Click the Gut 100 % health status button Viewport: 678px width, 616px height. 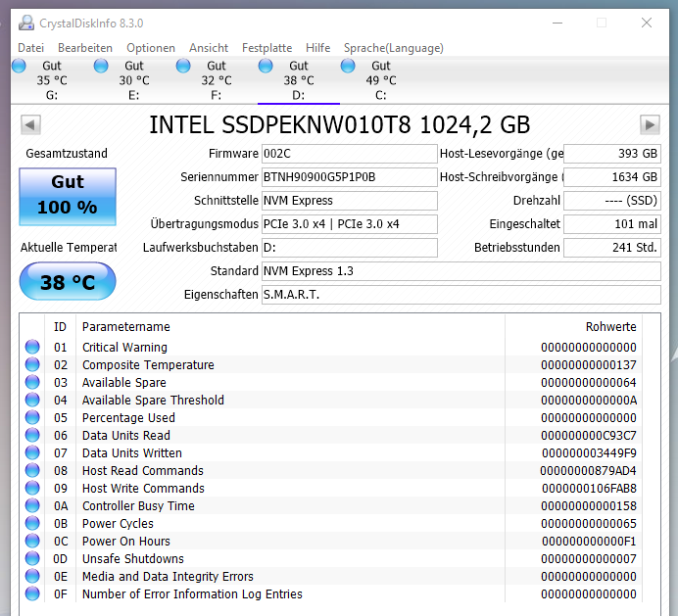pos(68,197)
